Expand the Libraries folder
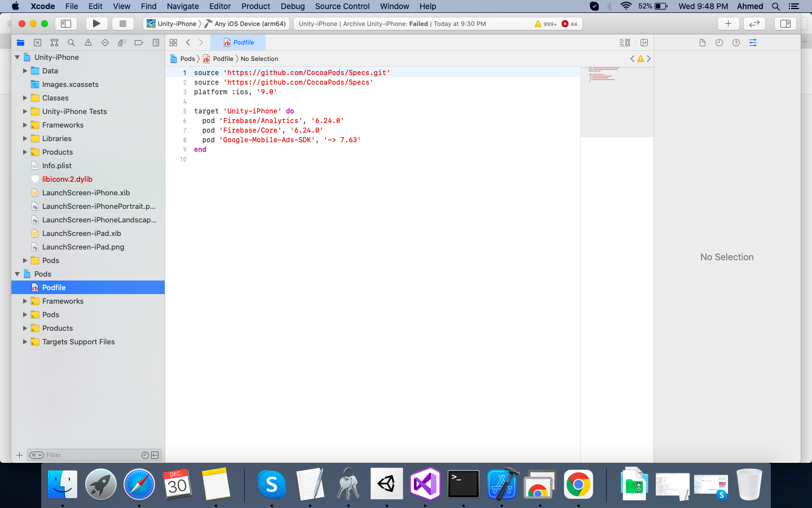 25,138
